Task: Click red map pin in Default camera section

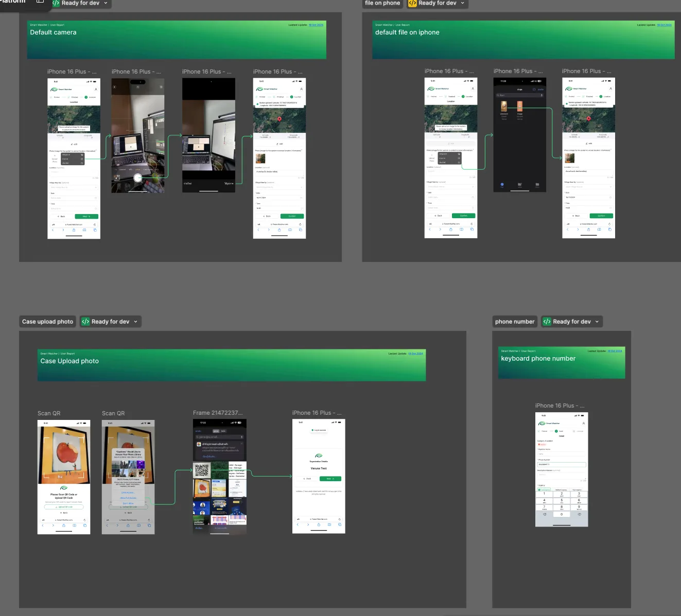Action: [x=280, y=118]
